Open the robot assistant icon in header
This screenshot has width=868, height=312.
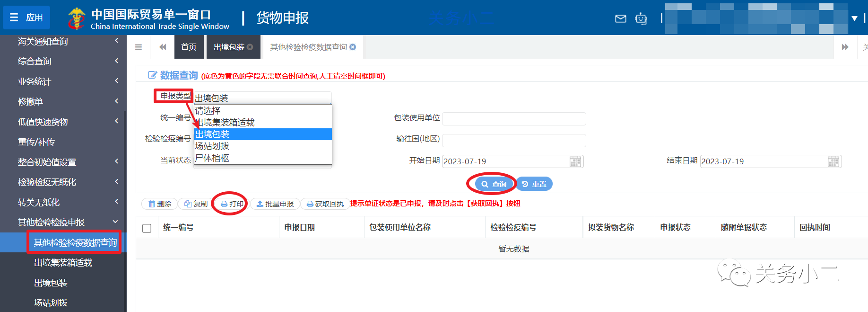pyautogui.click(x=641, y=18)
